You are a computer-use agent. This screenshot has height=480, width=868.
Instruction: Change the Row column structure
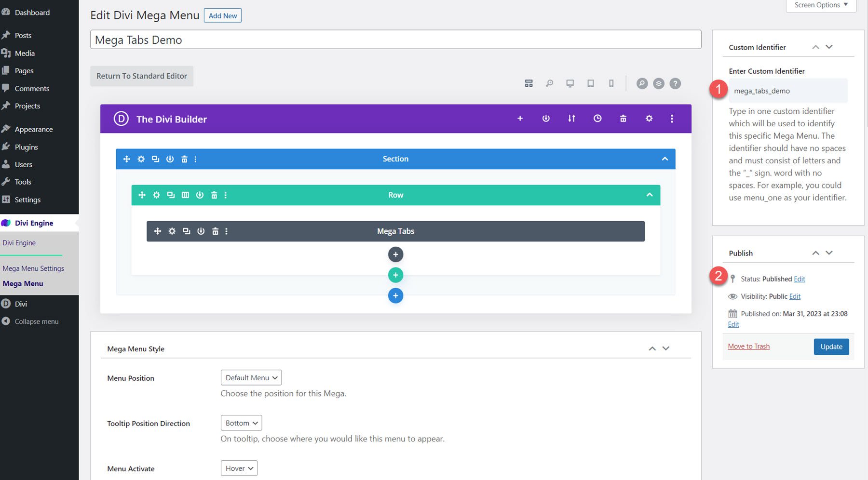click(x=185, y=195)
